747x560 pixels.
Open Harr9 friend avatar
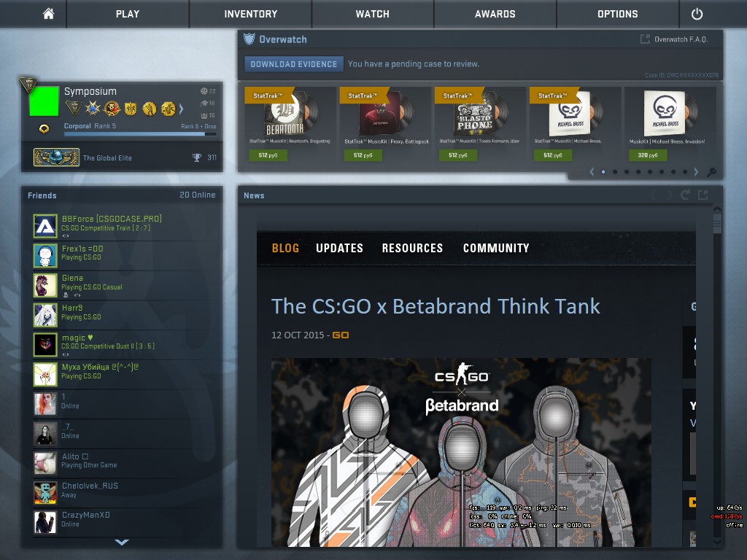point(45,315)
